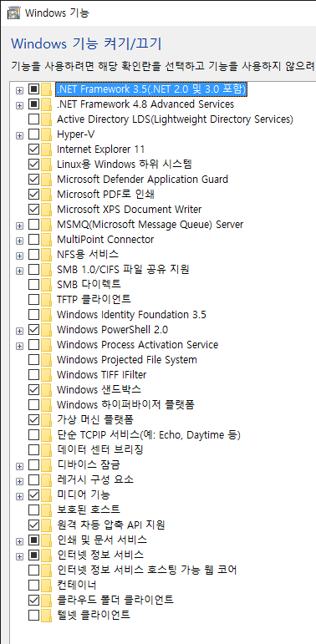Enable the 컨테이너 checkbox
Screen dimensions: 316x644
[x=33, y=585]
